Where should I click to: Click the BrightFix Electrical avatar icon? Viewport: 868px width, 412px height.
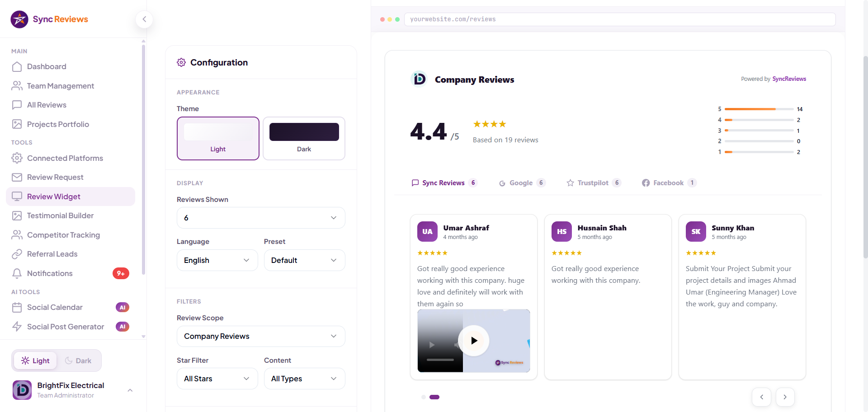pyautogui.click(x=22, y=390)
